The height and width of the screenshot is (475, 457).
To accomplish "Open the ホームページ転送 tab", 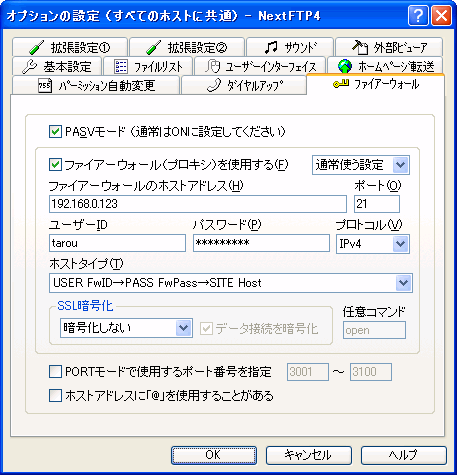I will (385, 66).
